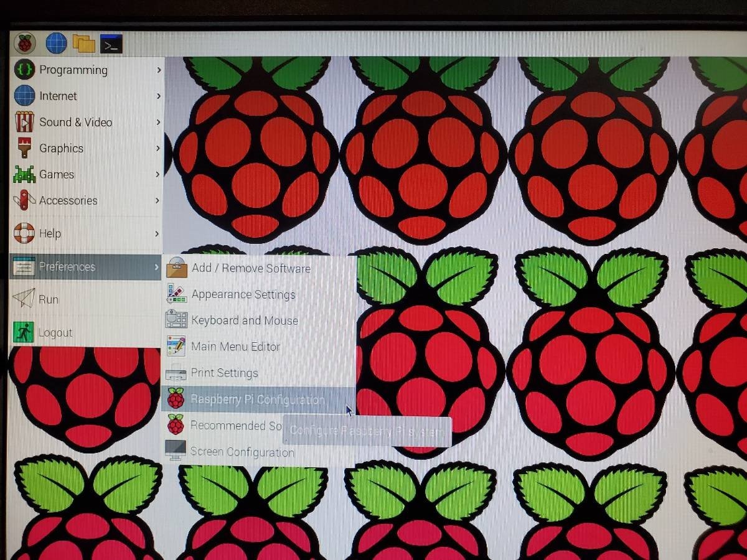This screenshot has width=747, height=560.
Task: Click the Recommended Software raspberry icon
Action: pos(176,425)
